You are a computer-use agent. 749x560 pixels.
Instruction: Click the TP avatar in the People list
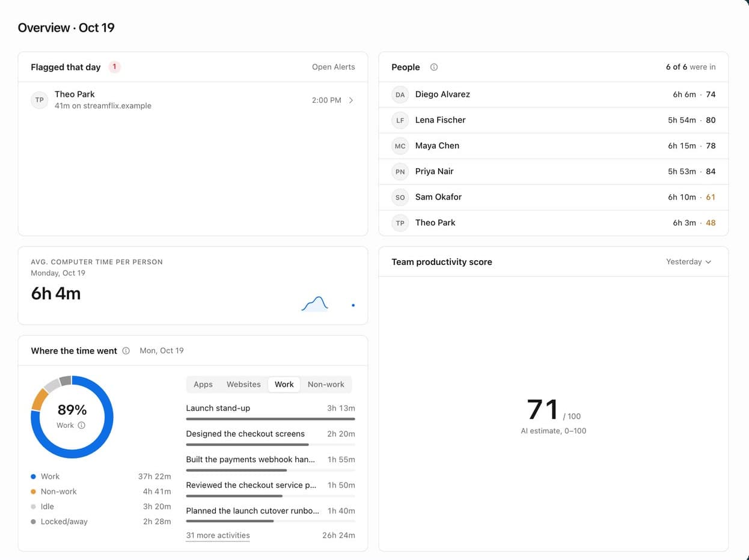coord(400,223)
